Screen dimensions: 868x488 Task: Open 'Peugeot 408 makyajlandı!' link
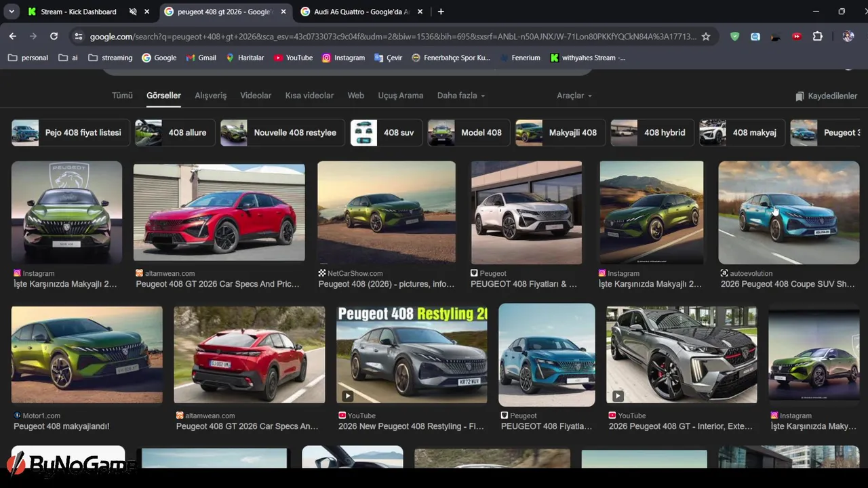pos(61,426)
